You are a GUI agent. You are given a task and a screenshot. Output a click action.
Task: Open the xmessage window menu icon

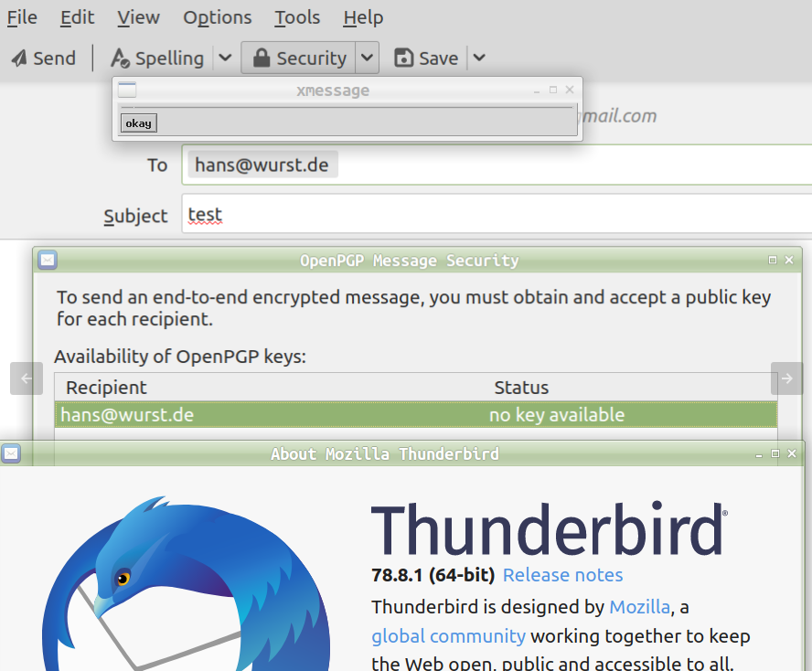tap(127, 91)
